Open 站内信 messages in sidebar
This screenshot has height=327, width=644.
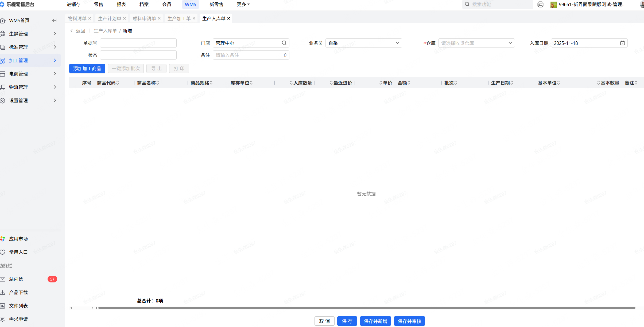coord(16,279)
